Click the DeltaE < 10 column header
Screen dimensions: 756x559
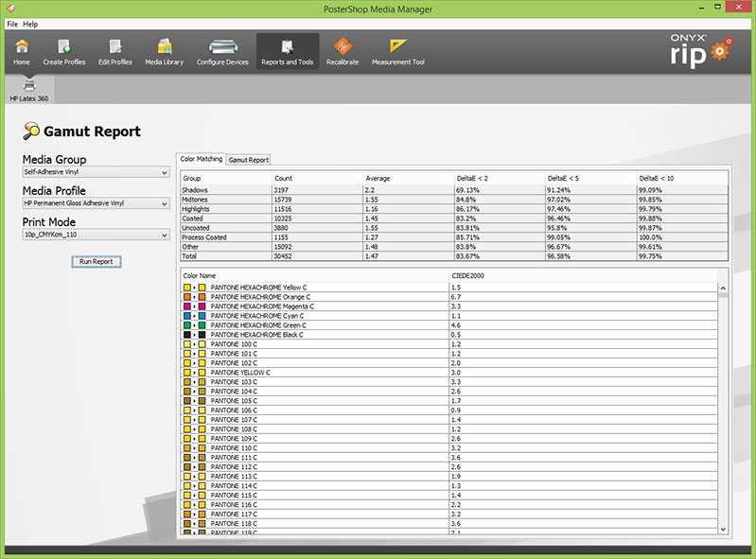coord(682,179)
